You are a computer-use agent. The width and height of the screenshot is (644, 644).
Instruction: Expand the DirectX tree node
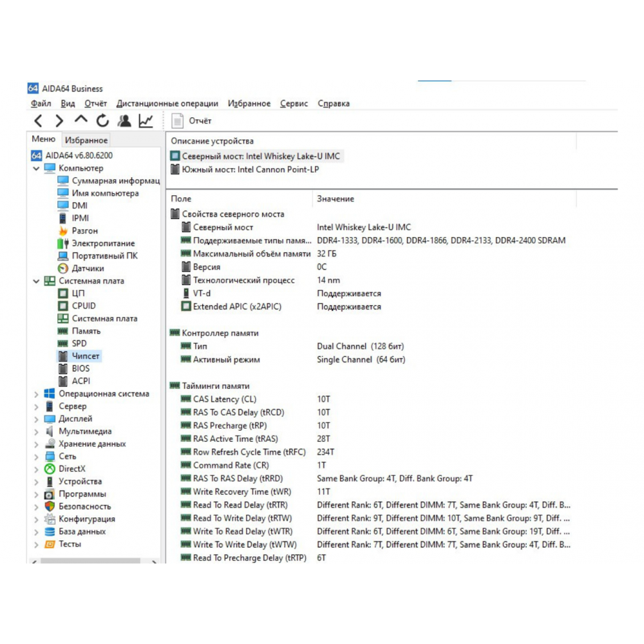[36, 469]
